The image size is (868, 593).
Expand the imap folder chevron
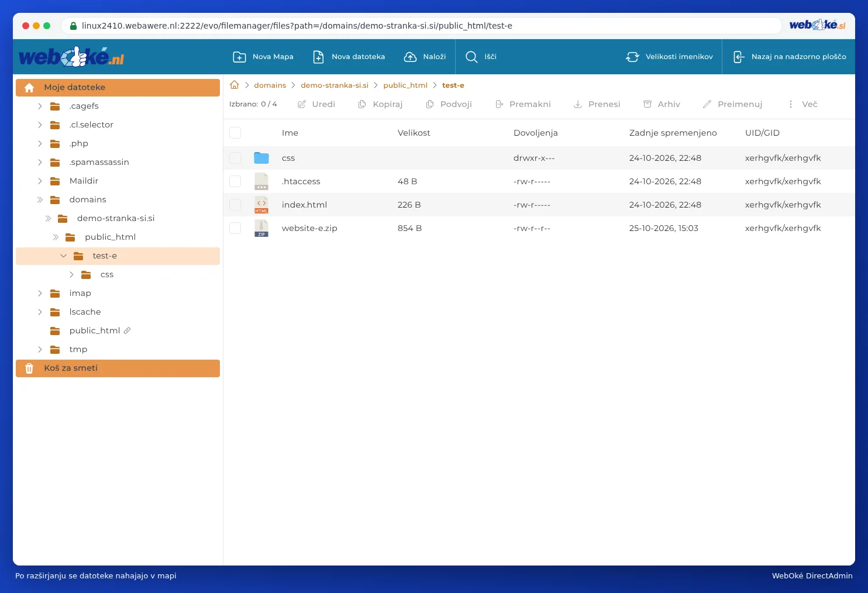pyautogui.click(x=40, y=293)
